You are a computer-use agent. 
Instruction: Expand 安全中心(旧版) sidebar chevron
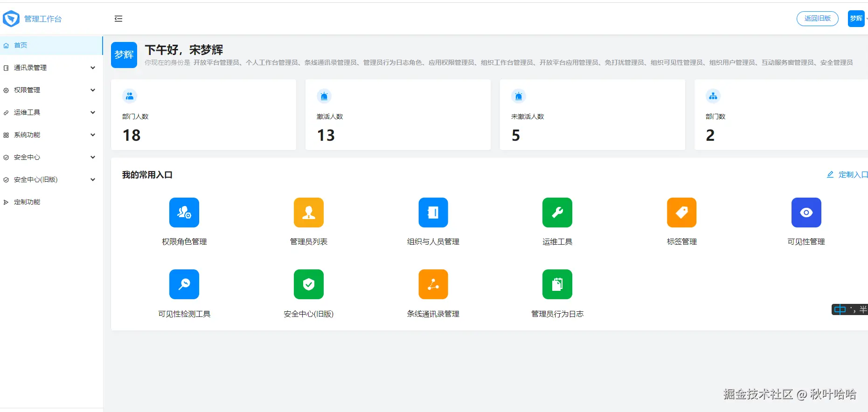pos(93,179)
